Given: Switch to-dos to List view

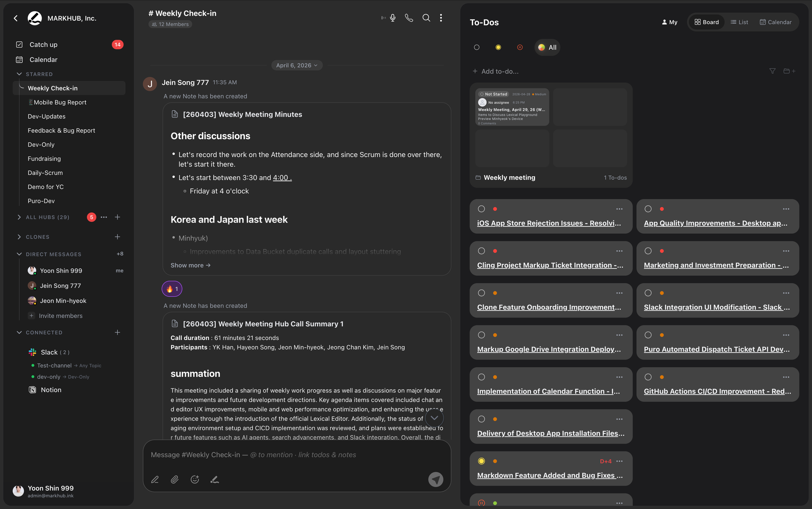Looking at the screenshot, I should (x=739, y=22).
